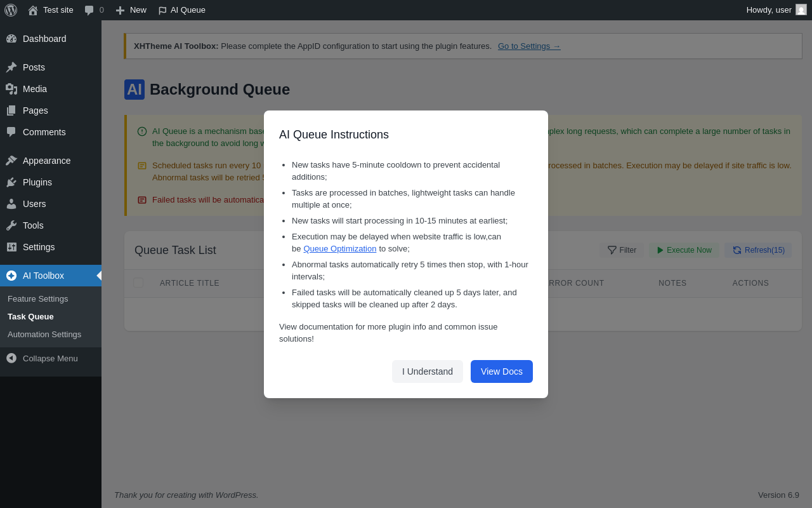Select Automation Settings submenu item
Viewport: 812px width, 508px height.
44,334
